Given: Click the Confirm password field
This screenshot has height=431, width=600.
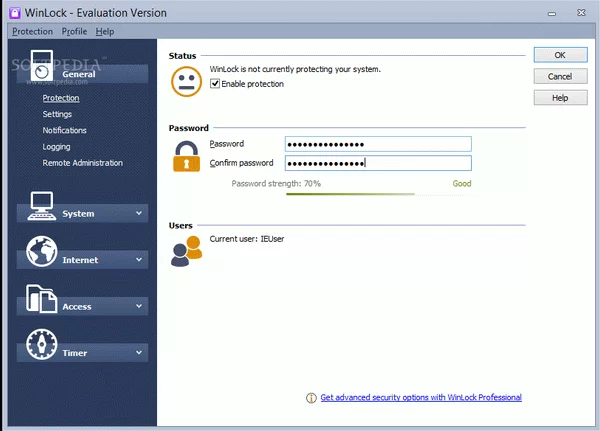Looking at the screenshot, I should 377,163.
